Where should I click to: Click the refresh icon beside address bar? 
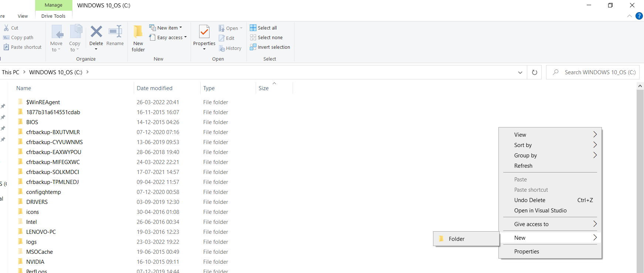[534, 72]
